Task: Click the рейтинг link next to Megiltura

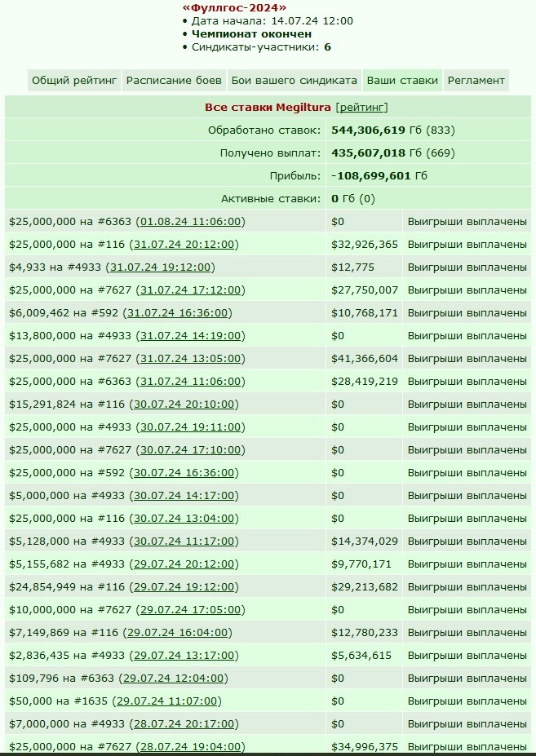Action: (362, 107)
